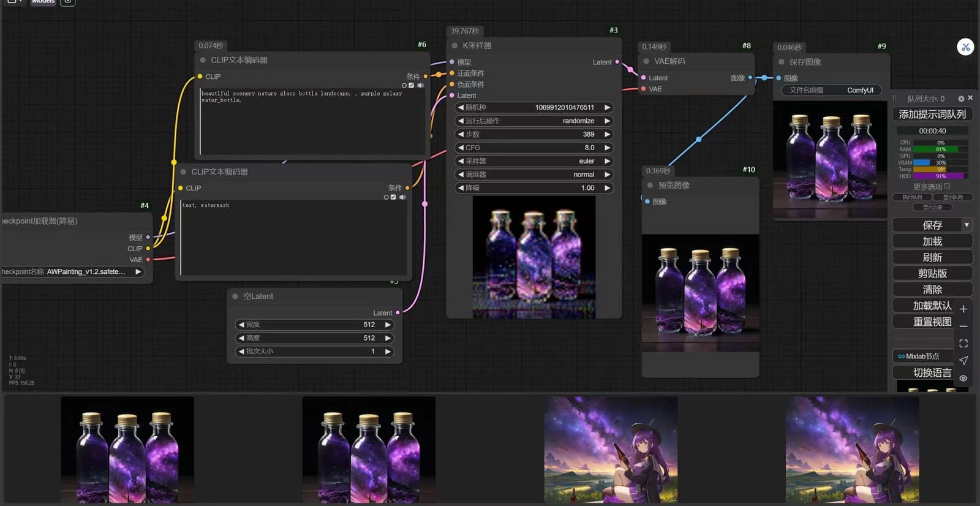Toggle checkbox on positive CLIP text node
980x506 pixels.
pos(412,85)
